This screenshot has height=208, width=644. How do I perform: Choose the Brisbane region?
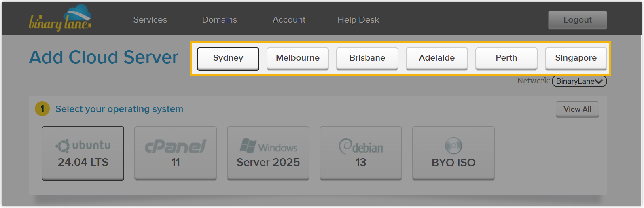[x=367, y=59]
